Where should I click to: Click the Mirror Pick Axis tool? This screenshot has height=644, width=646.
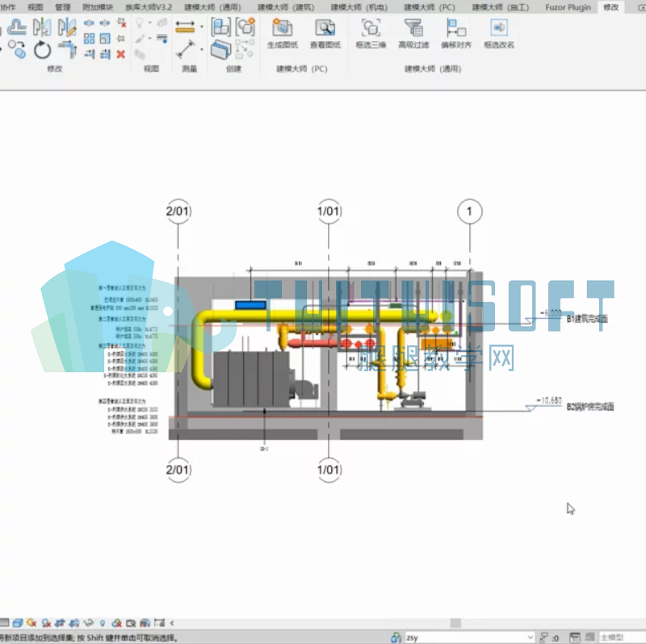tap(42, 27)
